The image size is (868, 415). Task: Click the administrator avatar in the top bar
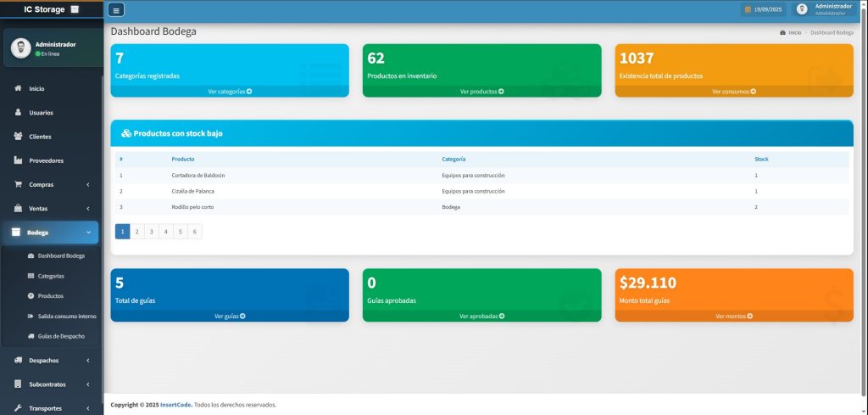click(801, 9)
